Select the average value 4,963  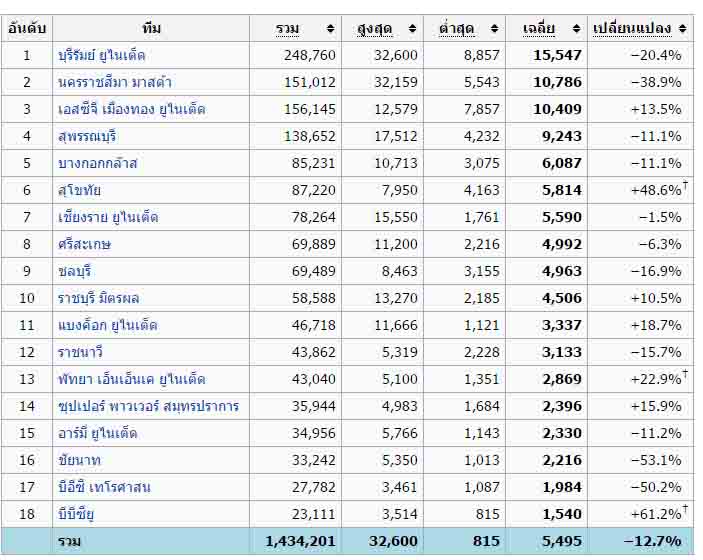562,271
